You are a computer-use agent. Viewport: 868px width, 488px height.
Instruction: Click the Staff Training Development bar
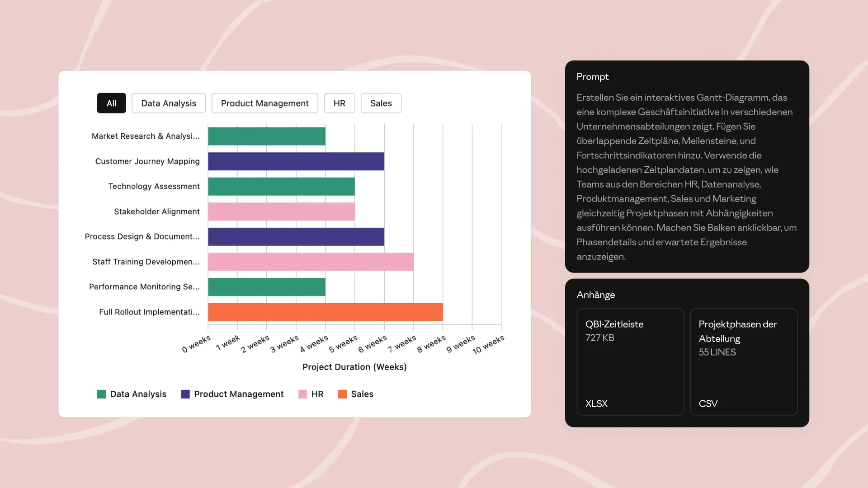click(311, 262)
